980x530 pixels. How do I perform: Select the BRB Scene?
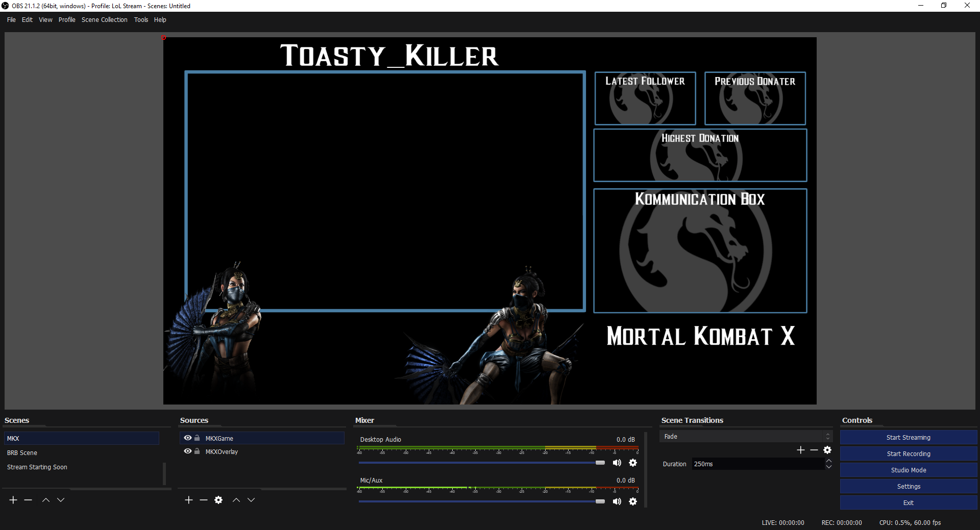tap(82, 453)
